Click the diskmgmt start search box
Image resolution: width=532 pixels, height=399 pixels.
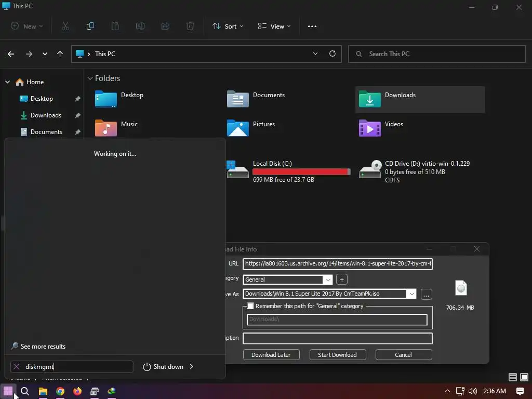coord(72,367)
